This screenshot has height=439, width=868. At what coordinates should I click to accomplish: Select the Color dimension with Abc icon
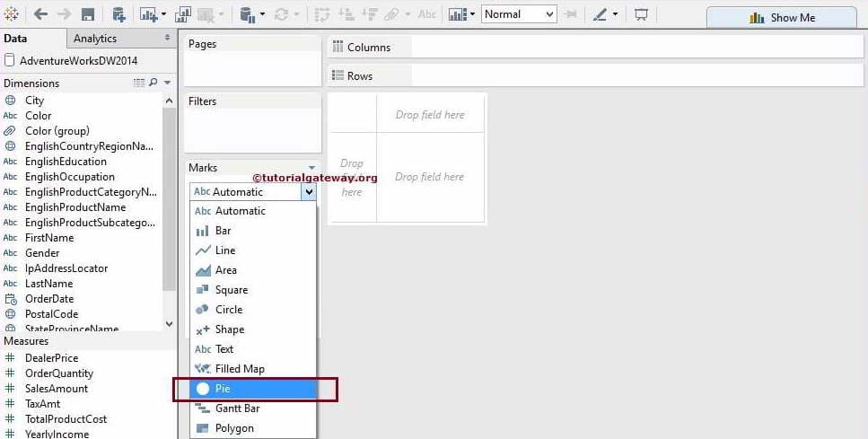click(38, 116)
